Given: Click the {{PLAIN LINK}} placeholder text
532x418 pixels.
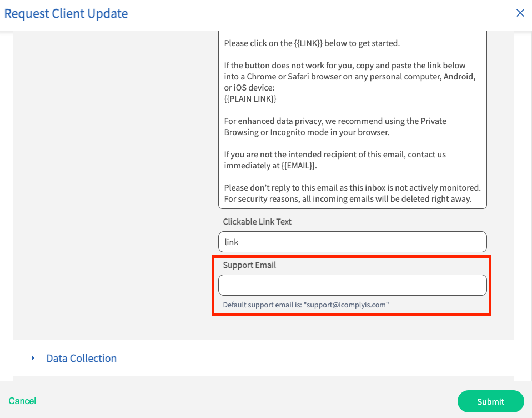Looking at the screenshot, I should 250,99.
